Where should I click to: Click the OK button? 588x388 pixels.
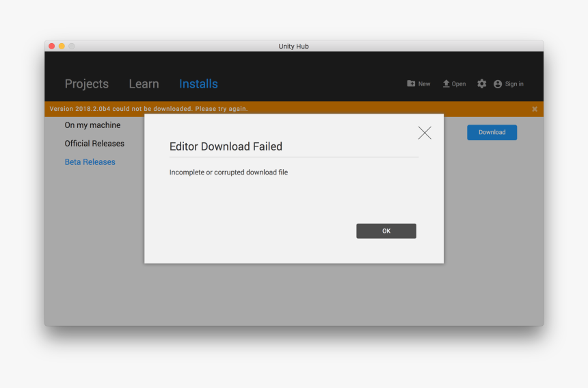[x=386, y=231]
